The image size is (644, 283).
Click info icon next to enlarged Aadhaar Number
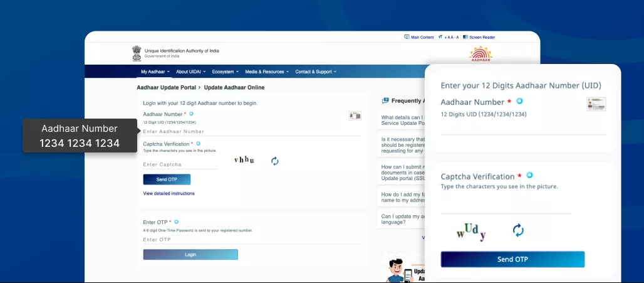point(519,101)
